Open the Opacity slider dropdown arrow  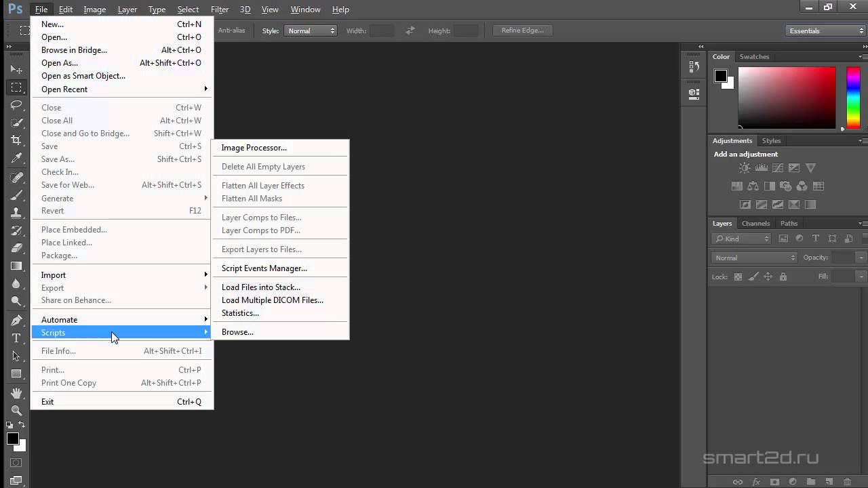(x=861, y=258)
